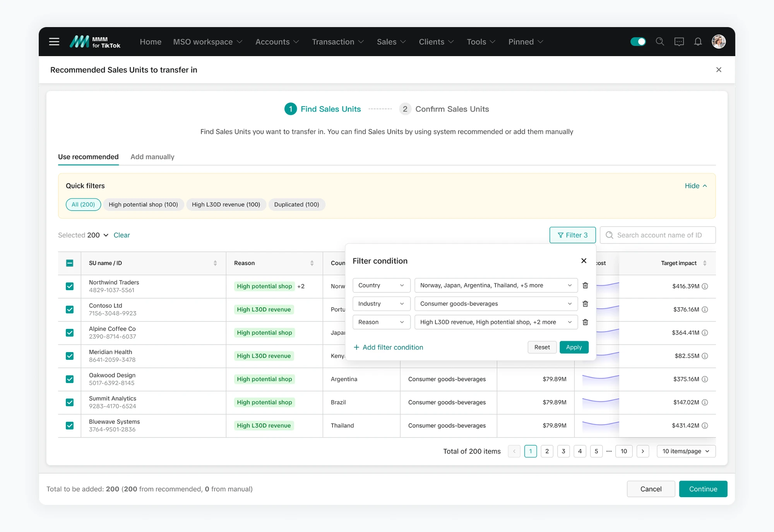Open the Country field dropdown
This screenshot has width=774, height=532.
(x=381, y=286)
